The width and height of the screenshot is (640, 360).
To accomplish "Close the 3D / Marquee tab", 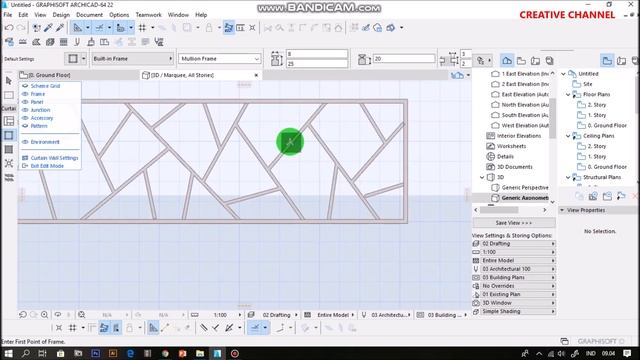I will (256, 75).
